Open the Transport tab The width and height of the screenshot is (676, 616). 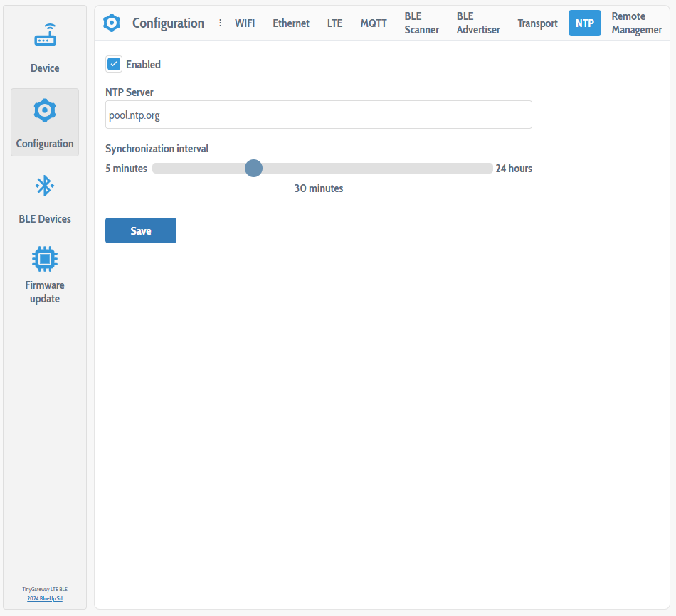click(537, 23)
